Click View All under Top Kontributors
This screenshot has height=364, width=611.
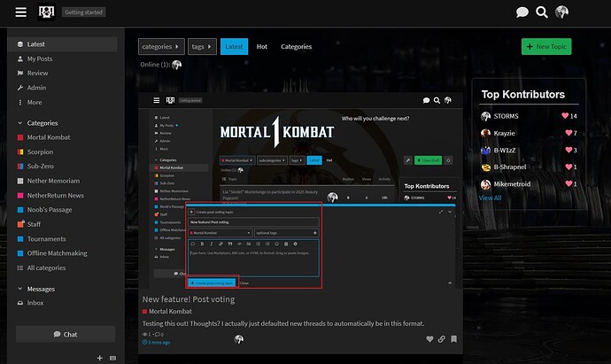point(491,197)
